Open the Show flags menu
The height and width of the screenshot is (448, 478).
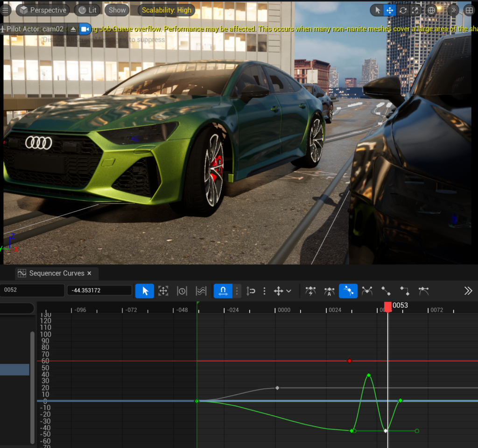pos(117,10)
